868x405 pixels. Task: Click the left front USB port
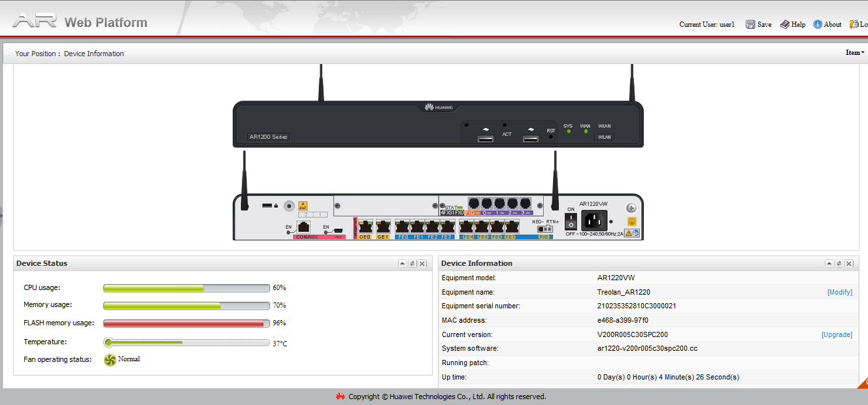coord(486,139)
